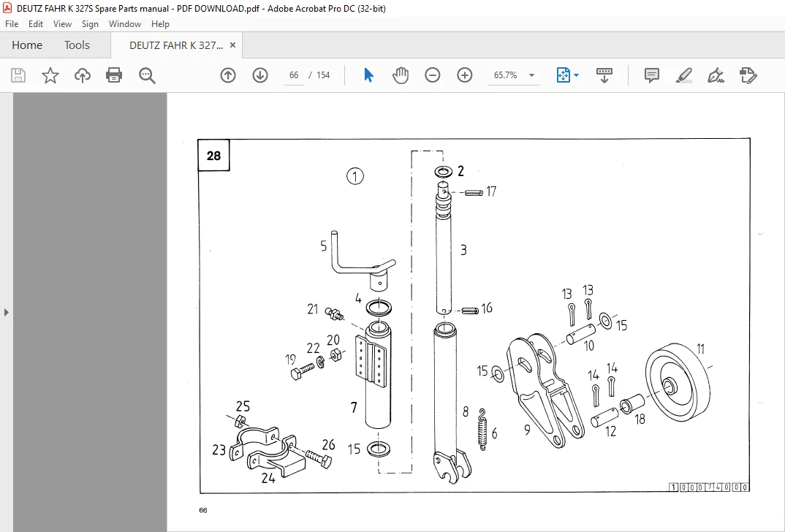
Task: Click the scrolling mode keyboard icon
Action: [604, 75]
